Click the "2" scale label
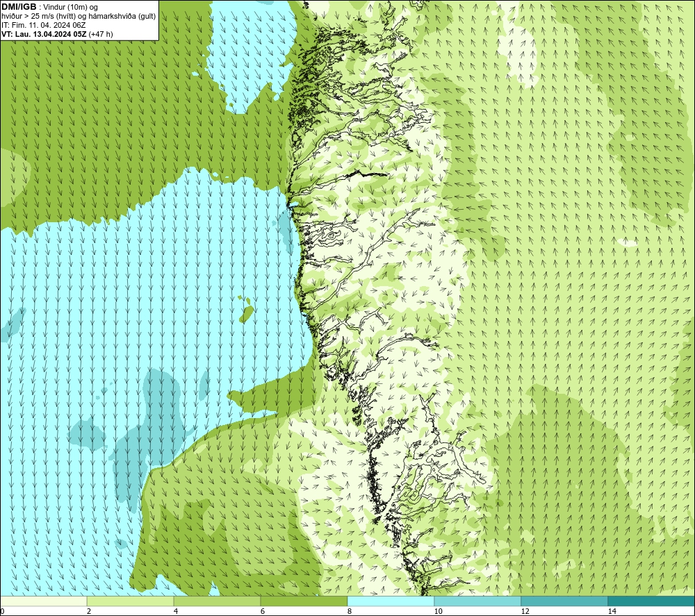 89,611
